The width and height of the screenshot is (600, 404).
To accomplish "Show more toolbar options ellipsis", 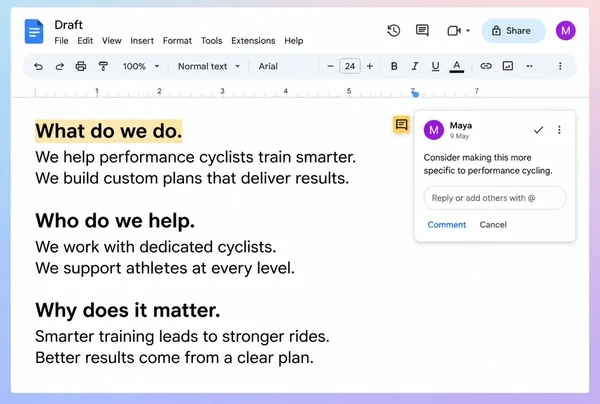I will [x=529, y=66].
